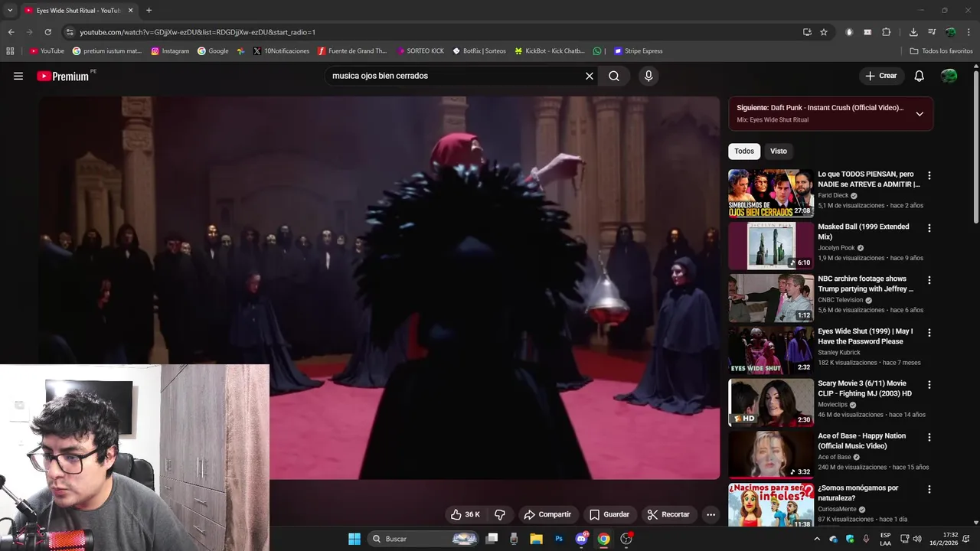This screenshot has height=551, width=980.
Task: Open YouTube bookmark in bar
Action: 47,51
